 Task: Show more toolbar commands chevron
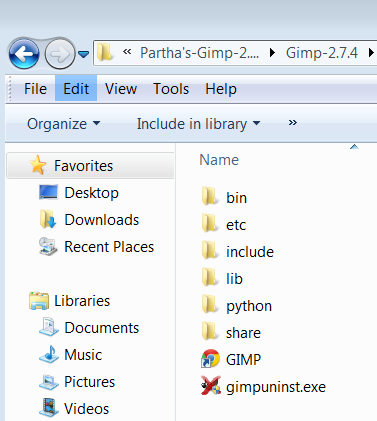click(292, 123)
